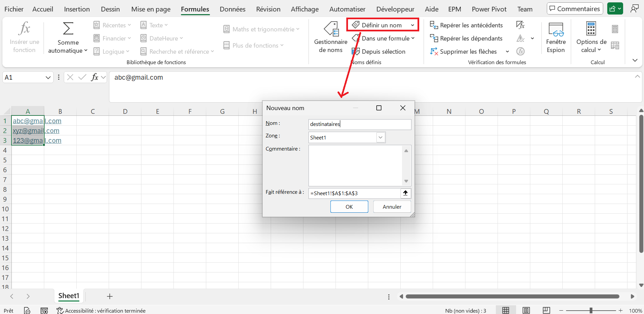644x314 pixels.
Task: Switch to Normal view in status bar
Action: 506,310
